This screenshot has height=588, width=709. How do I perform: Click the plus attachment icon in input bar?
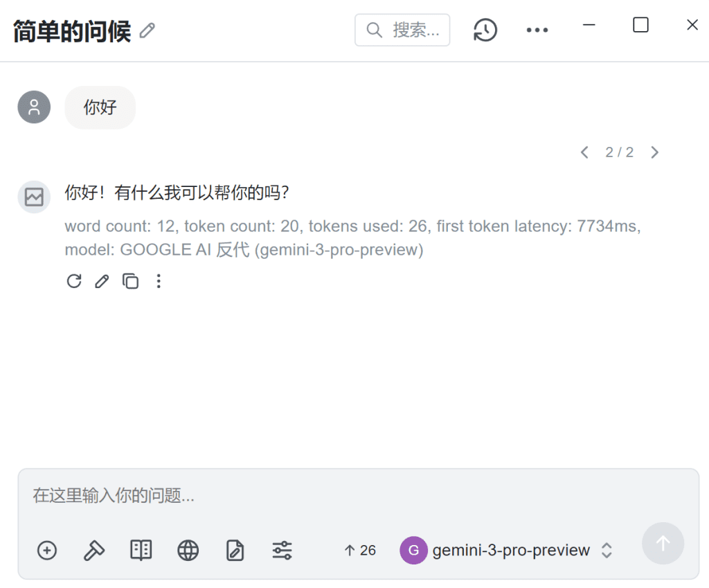point(46,551)
